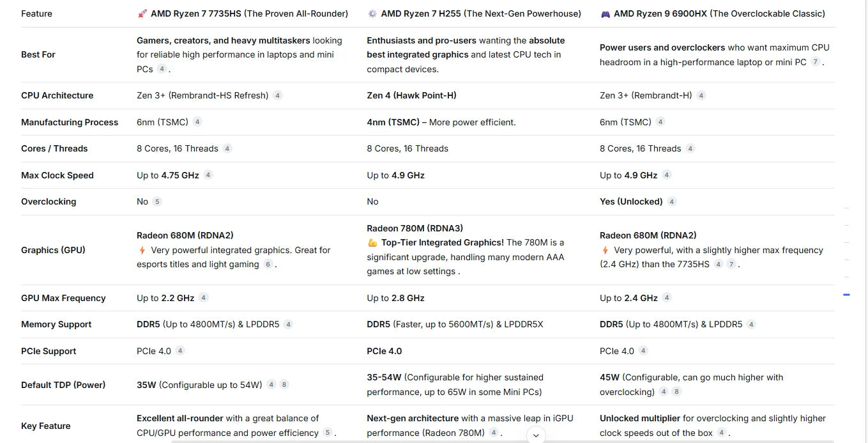The width and height of the screenshot is (868, 443).
Task: Open citation 4 in 6900HX Default TDP cell
Action: (664, 392)
